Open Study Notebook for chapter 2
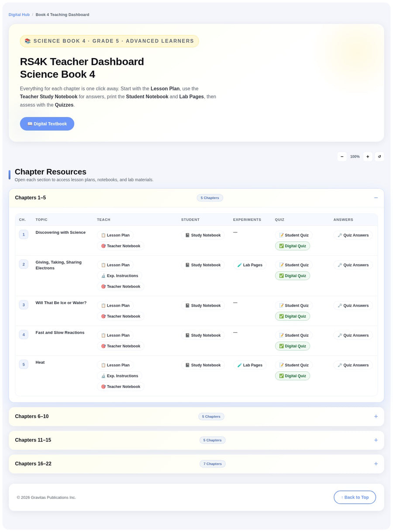393x532 pixels. pos(203,265)
